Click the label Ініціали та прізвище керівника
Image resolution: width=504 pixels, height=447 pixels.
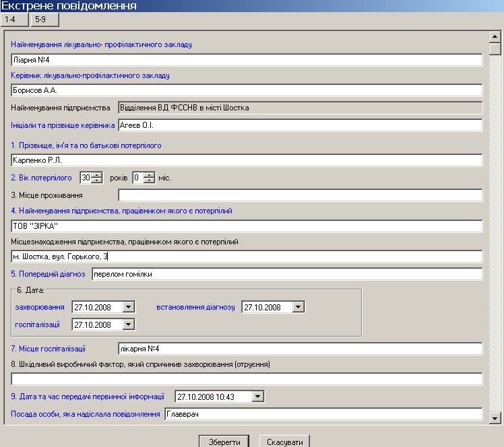click(63, 125)
